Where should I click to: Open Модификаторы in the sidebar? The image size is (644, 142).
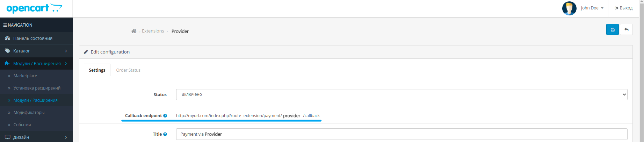coord(29,113)
